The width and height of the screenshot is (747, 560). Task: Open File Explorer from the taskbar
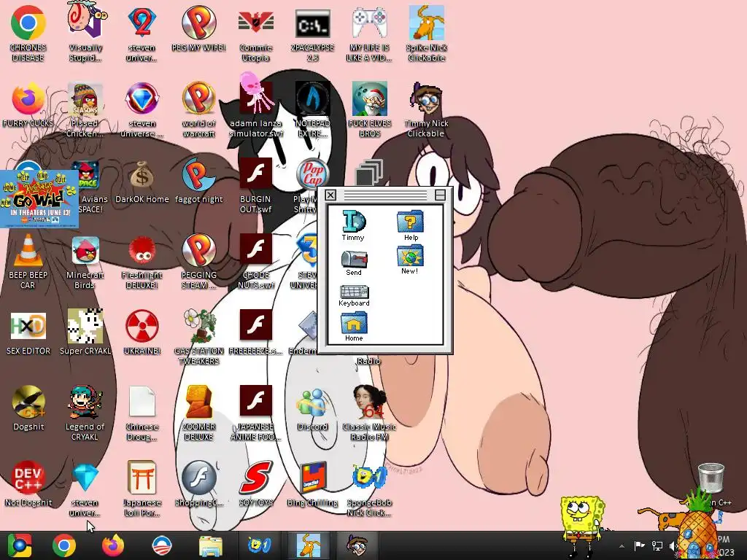point(210,545)
